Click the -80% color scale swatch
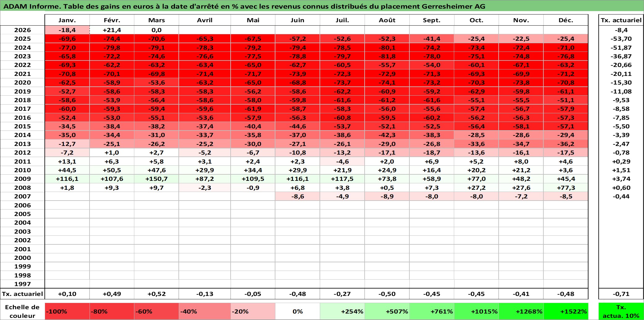Image resolution: width=644 pixels, height=320 pixels. point(112,311)
